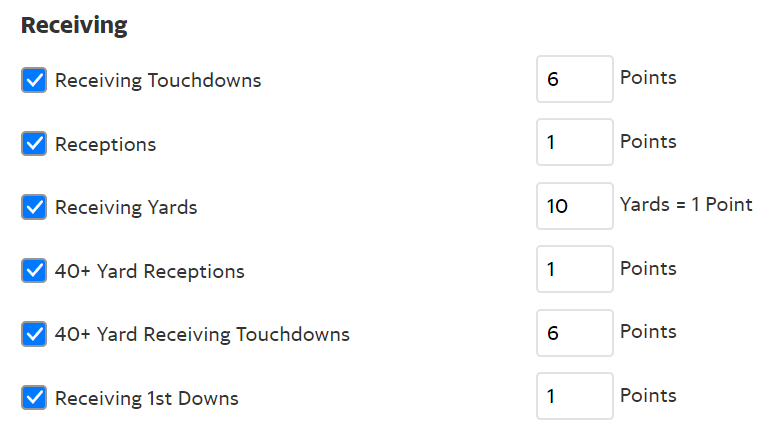
Task: Toggle the Receiving 1st Downs checkbox
Action: (x=34, y=397)
